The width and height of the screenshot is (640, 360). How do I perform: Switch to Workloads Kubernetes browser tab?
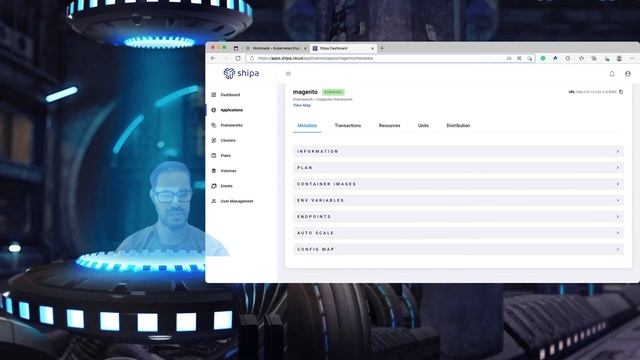pos(276,48)
